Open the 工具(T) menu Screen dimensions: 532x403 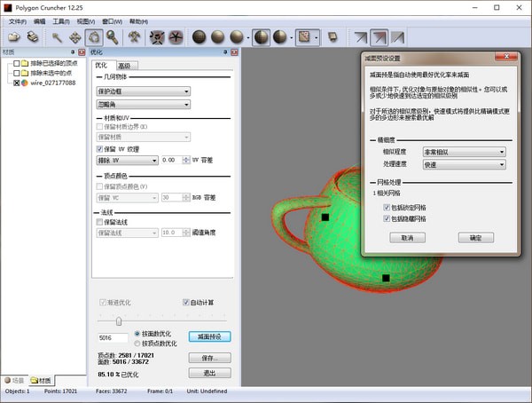[x=60, y=20]
